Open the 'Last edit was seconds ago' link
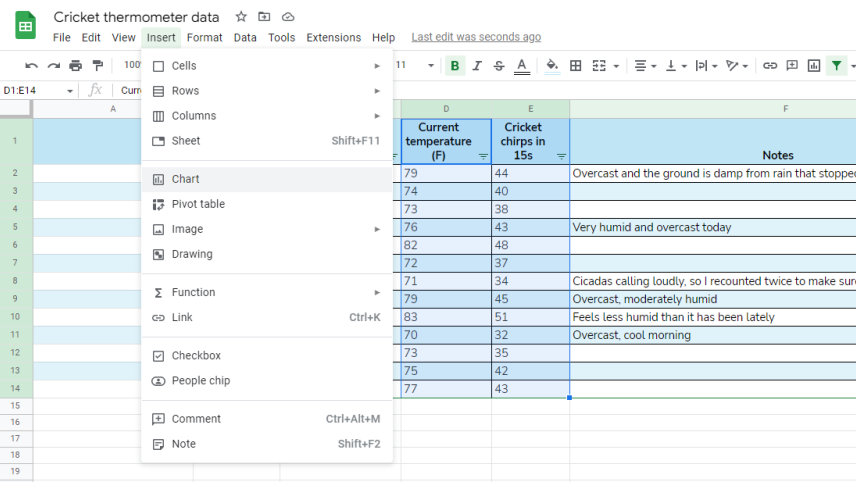The image size is (856, 482). coord(476,37)
